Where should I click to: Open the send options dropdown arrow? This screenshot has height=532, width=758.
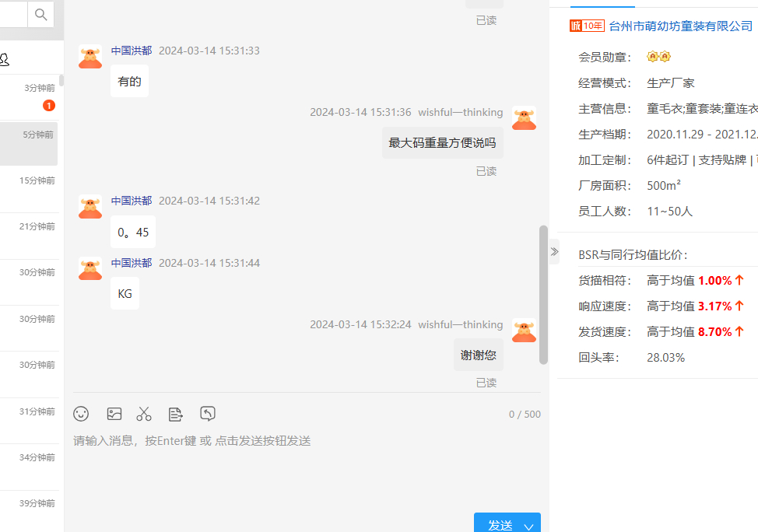coord(529,526)
